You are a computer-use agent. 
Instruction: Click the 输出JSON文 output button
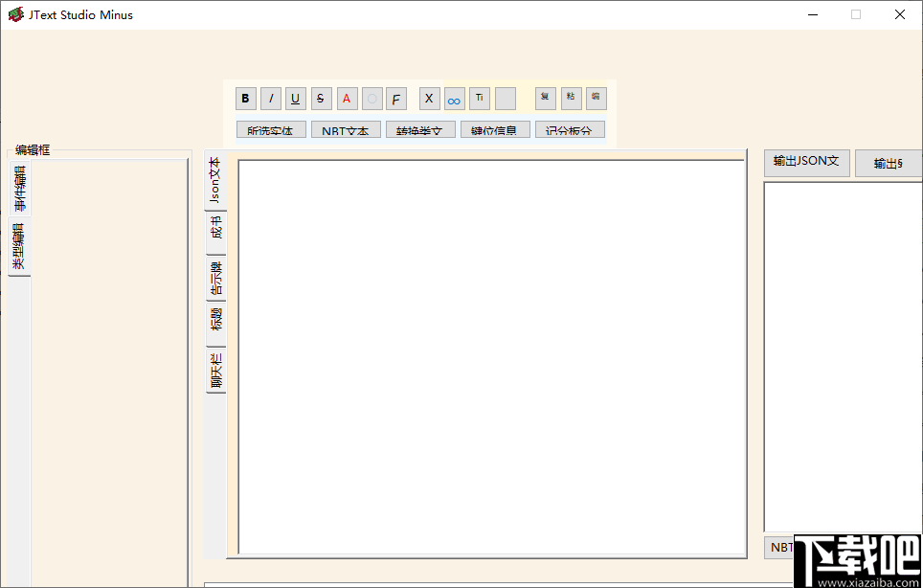(x=806, y=162)
